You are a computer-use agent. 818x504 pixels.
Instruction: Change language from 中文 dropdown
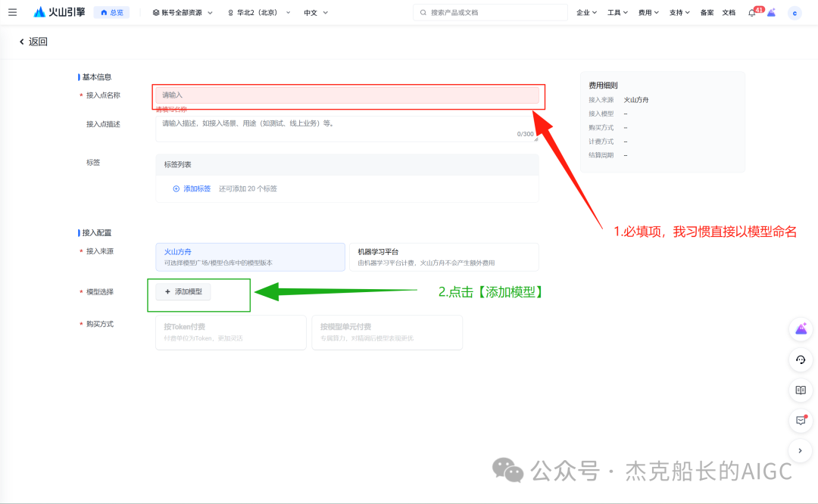(316, 13)
